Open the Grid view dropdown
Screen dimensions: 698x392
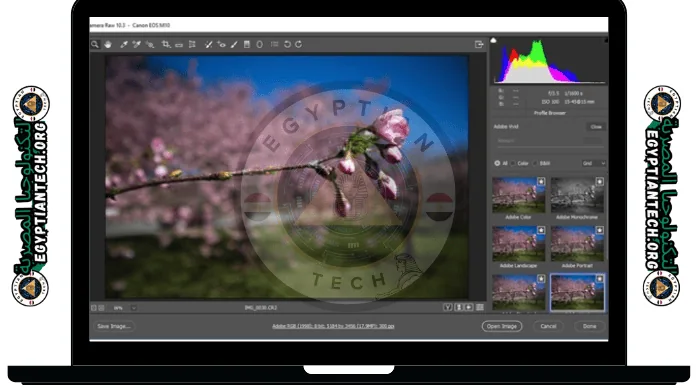pos(593,163)
